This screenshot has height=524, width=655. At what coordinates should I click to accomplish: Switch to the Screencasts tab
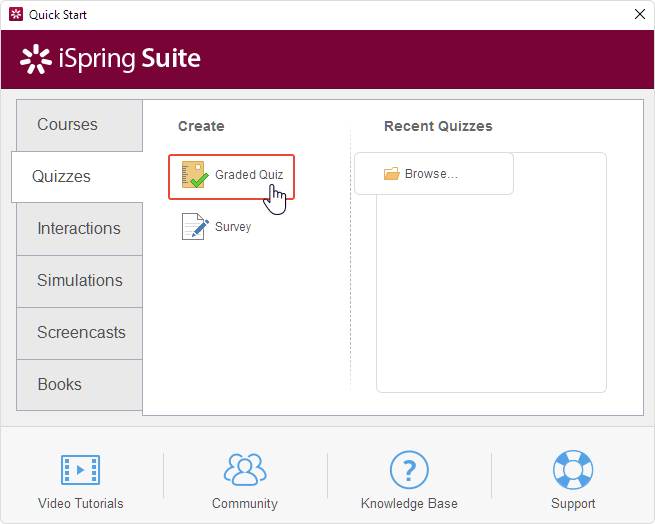point(79,333)
